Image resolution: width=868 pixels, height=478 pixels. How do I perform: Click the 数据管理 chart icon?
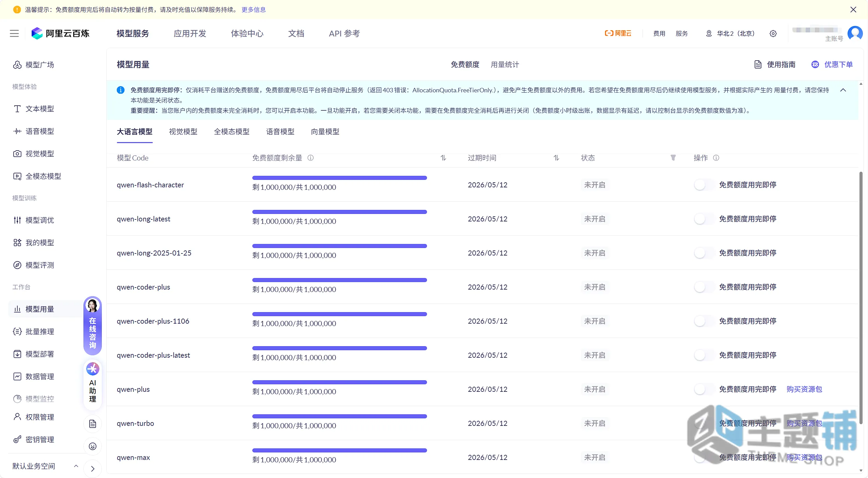pyautogui.click(x=17, y=376)
